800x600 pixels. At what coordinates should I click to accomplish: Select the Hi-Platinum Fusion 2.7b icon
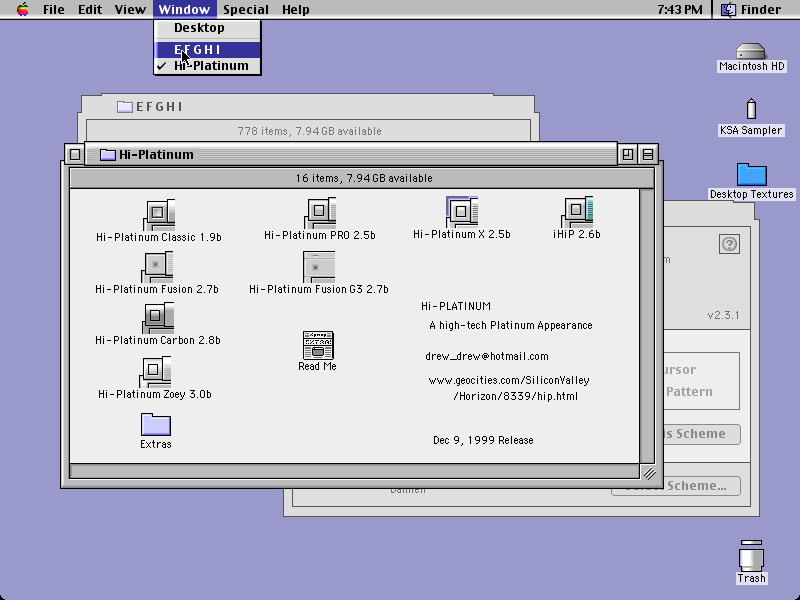click(157, 266)
